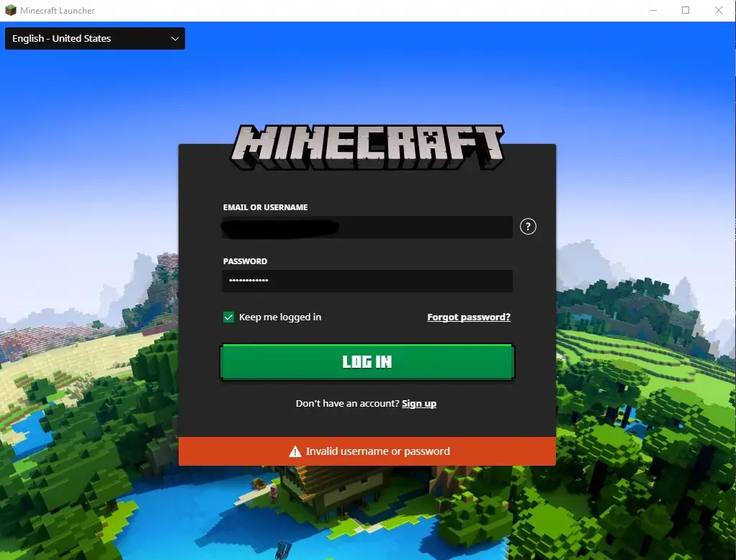Follow the Sign up link
The image size is (736, 560).
click(419, 404)
